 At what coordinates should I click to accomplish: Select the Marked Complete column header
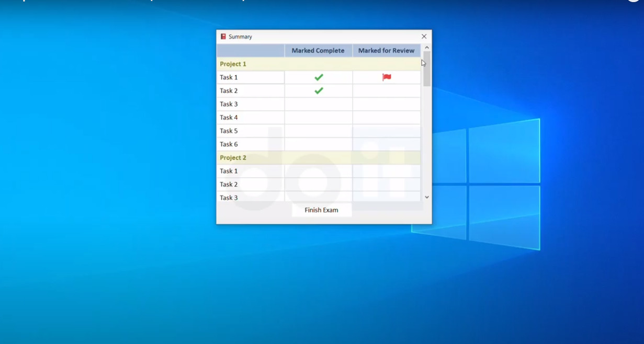[318, 51]
